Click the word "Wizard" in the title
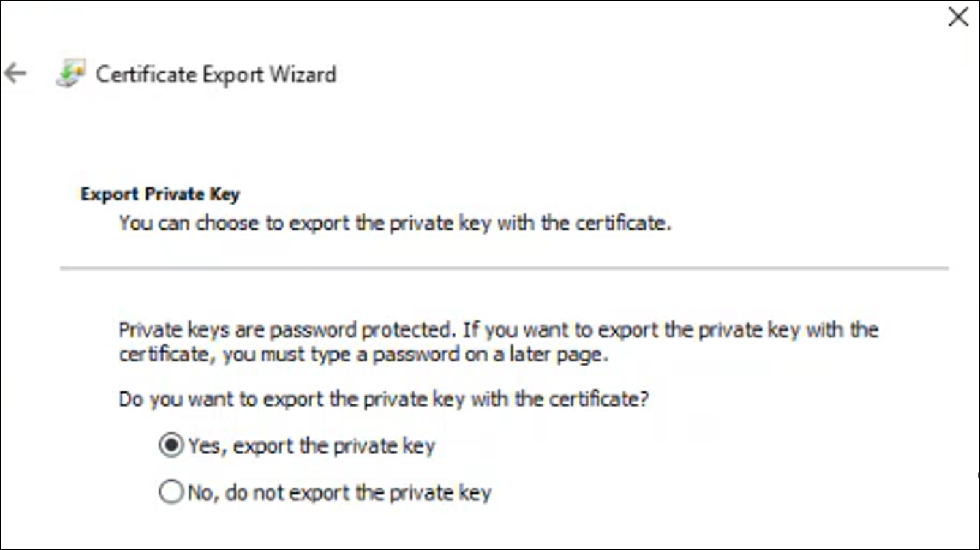 coord(303,75)
